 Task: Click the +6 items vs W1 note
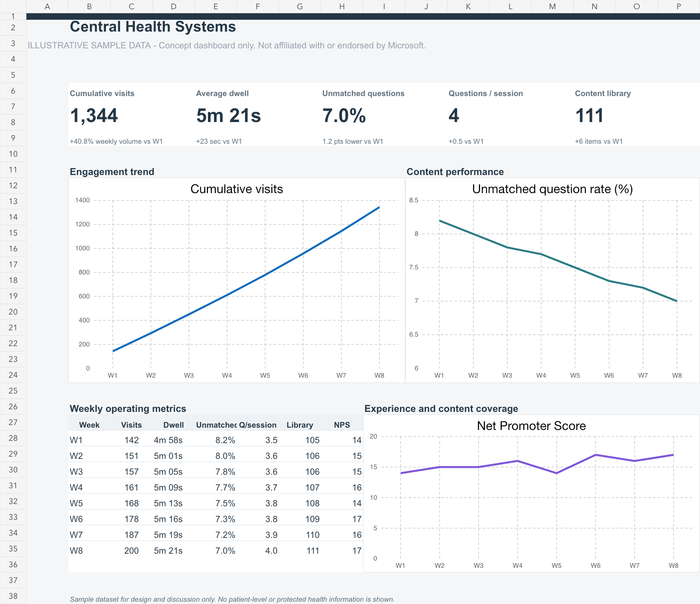tap(599, 141)
